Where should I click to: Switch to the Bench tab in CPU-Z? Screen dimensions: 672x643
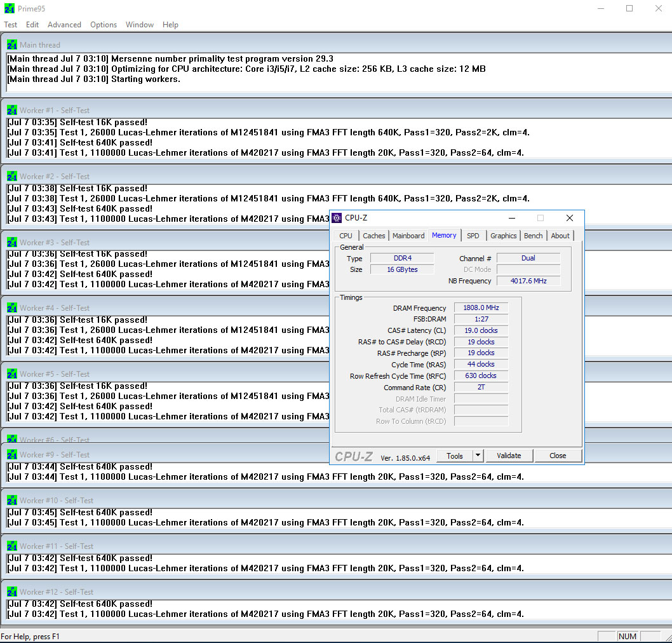(x=533, y=236)
